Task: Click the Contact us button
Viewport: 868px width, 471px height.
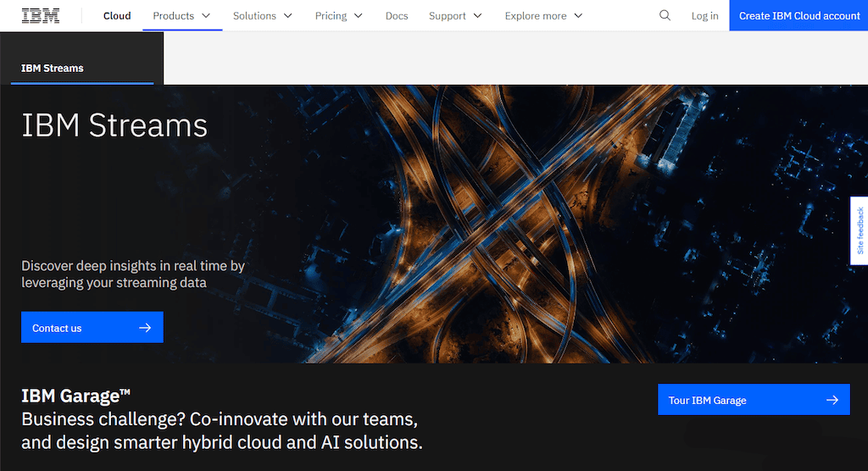Action: (x=92, y=327)
